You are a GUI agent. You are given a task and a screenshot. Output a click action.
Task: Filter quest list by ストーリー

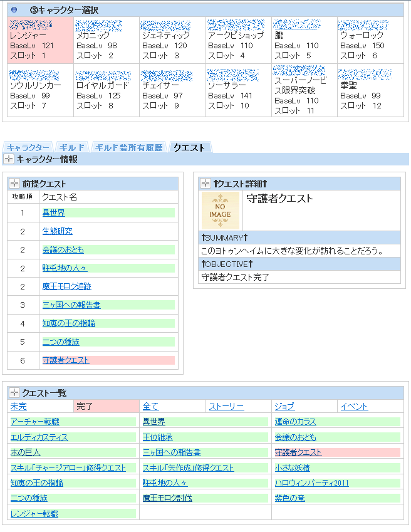point(226,407)
